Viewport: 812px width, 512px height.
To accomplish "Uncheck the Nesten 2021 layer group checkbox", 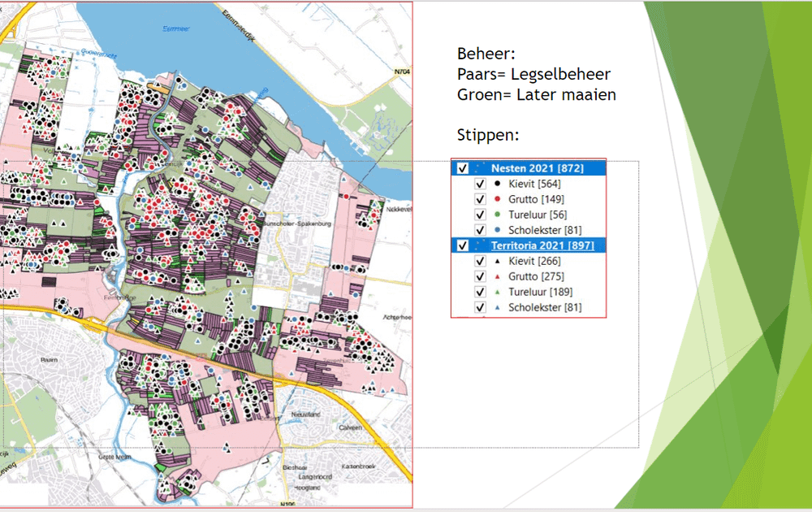I will click(463, 168).
